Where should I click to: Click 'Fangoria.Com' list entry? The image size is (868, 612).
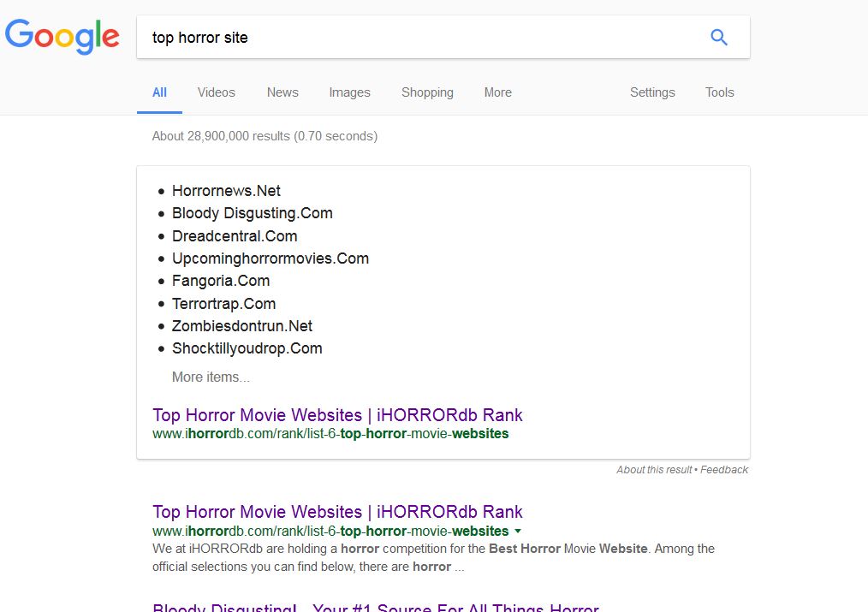[x=220, y=281]
